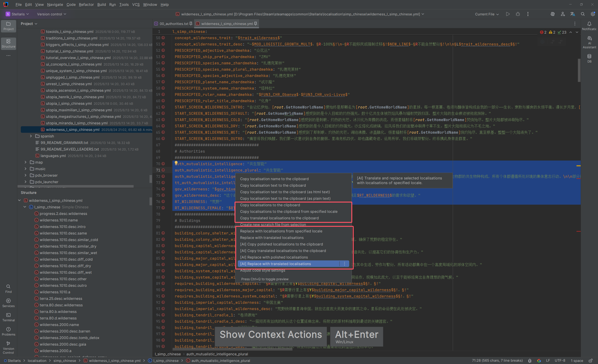Click simp_chinese in bottom breadcrumb
Screen dimensions: 598x364
64,360
